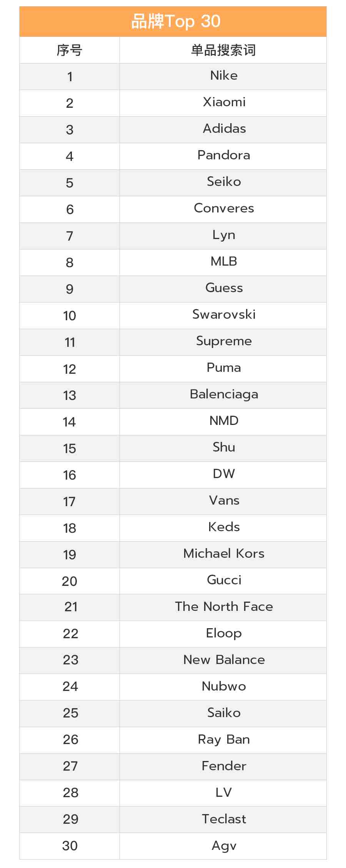Click the 品牌Top 30 header
Viewport: 346px width, 868px height.
coord(176,22)
